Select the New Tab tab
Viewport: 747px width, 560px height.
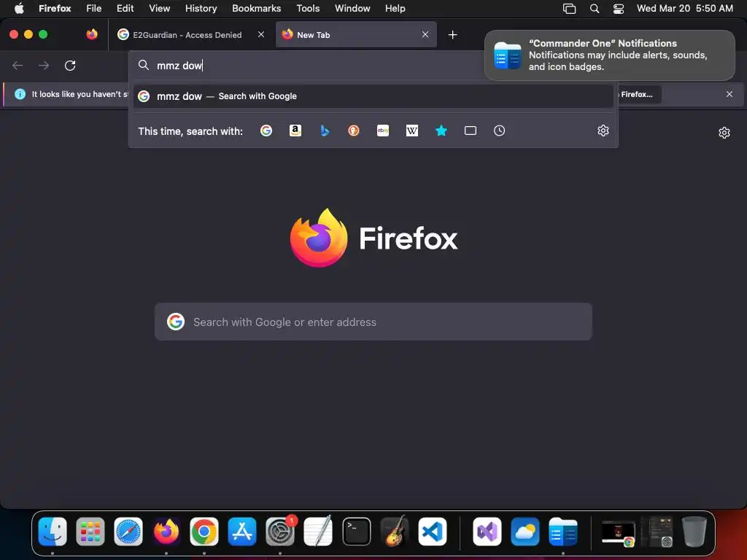tap(356, 34)
